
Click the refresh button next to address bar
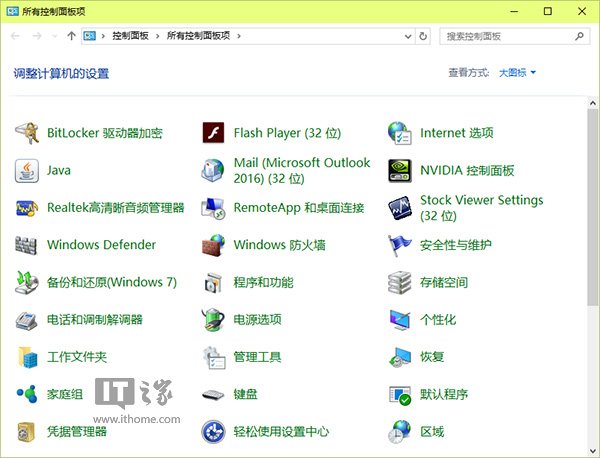[x=423, y=36]
